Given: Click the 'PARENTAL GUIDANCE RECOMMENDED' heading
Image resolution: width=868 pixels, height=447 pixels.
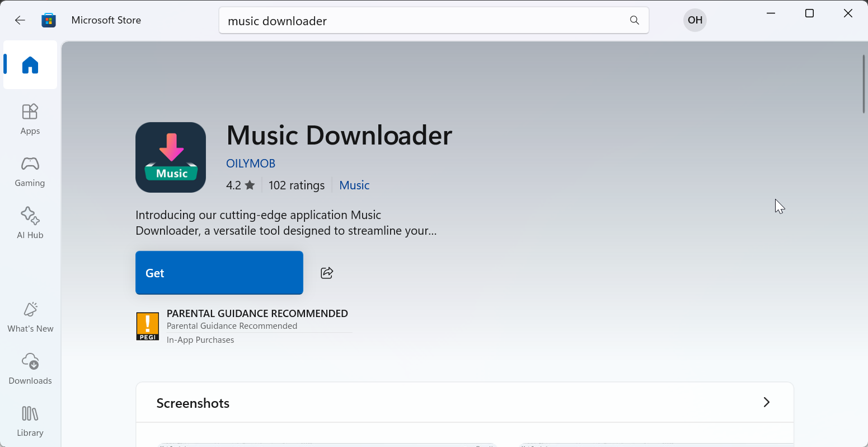Looking at the screenshot, I should 257,314.
